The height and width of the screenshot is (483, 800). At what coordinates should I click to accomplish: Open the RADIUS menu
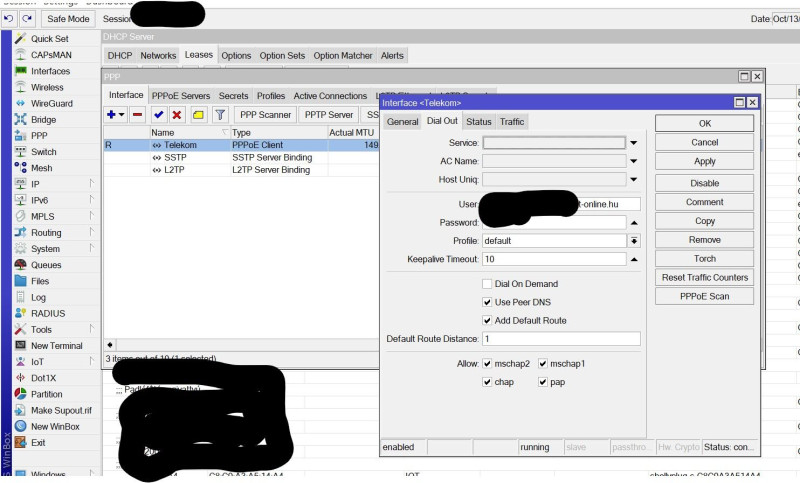click(48, 314)
